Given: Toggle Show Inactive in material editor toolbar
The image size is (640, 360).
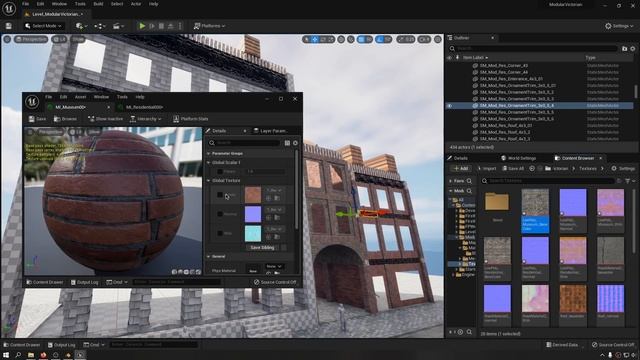Looking at the screenshot, I should click(x=105, y=119).
